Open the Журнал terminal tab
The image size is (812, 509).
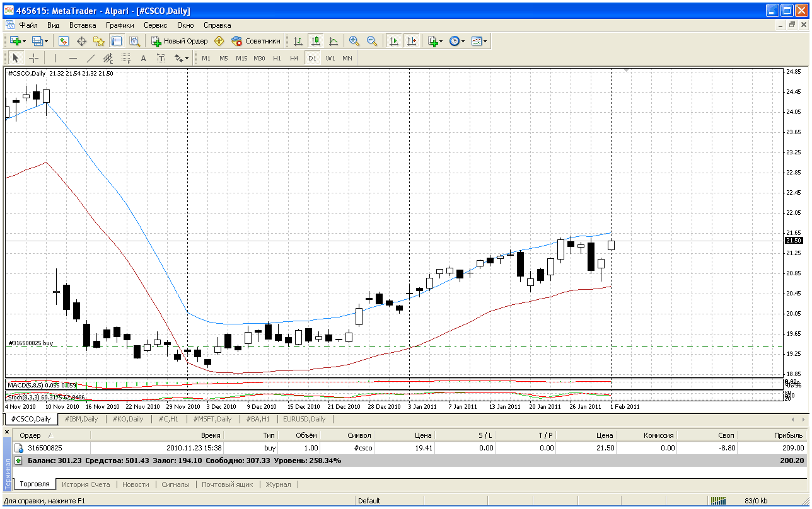click(278, 484)
